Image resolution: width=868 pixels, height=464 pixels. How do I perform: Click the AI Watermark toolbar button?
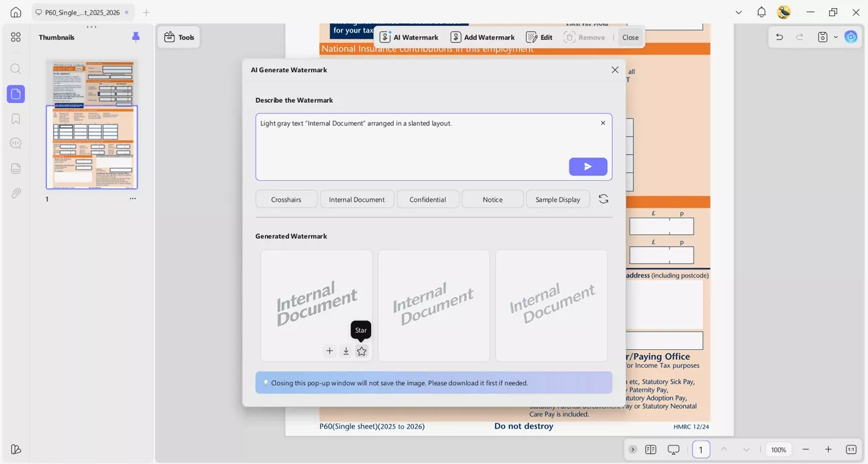pyautogui.click(x=409, y=37)
